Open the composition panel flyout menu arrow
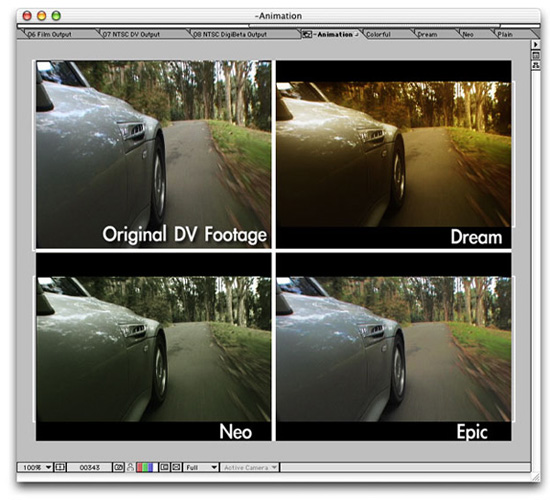 coord(535,45)
